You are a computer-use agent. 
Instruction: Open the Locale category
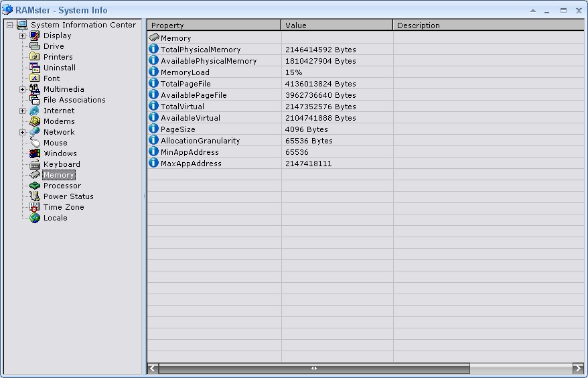pos(55,218)
